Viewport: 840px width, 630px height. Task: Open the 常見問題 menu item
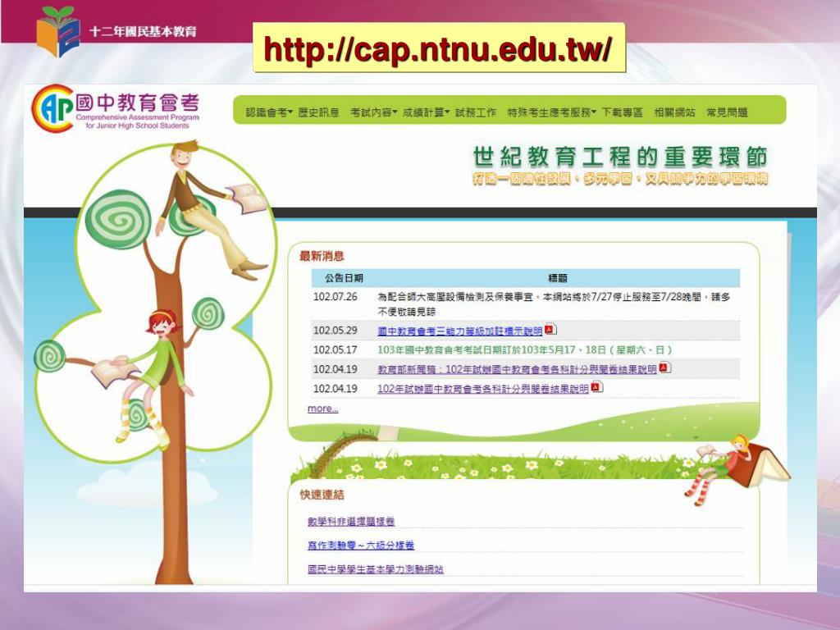coord(727,112)
